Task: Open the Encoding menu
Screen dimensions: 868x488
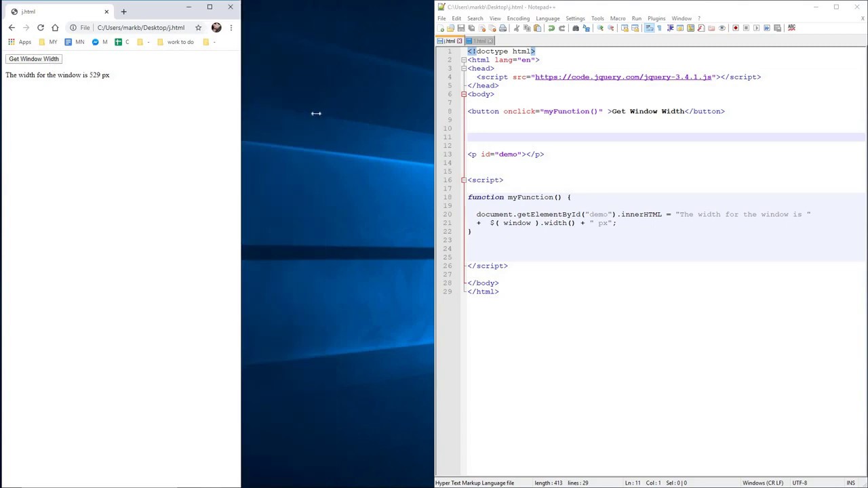Action: (518, 18)
